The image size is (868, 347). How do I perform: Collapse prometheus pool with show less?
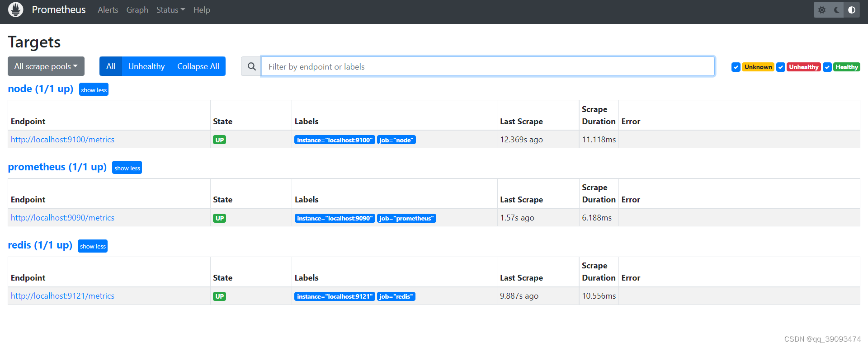[127, 168]
